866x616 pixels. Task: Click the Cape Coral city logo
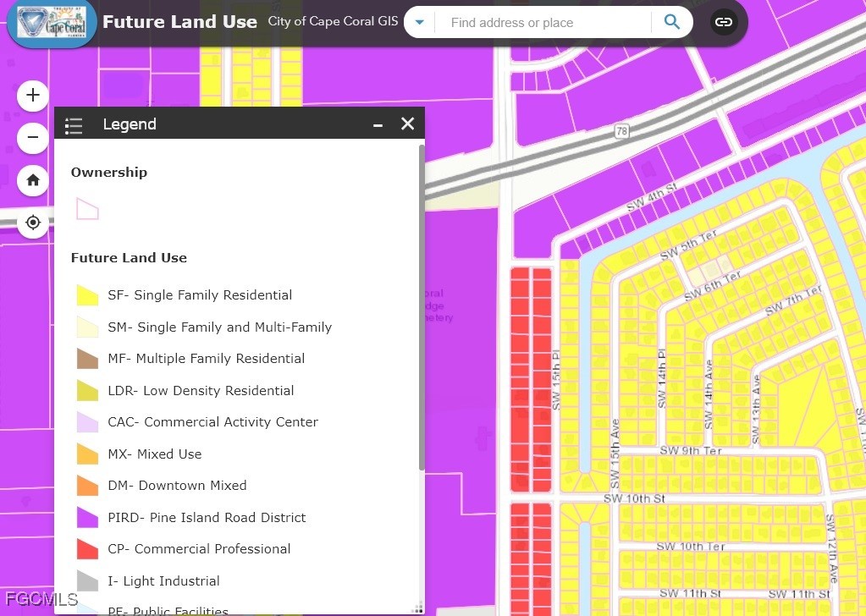tap(51, 24)
